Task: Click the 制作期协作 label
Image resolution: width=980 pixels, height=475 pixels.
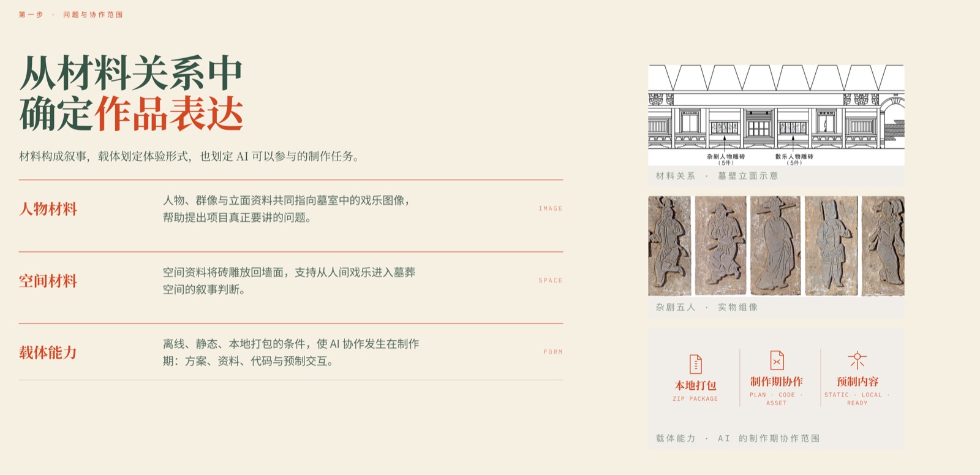Action: (777, 381)
